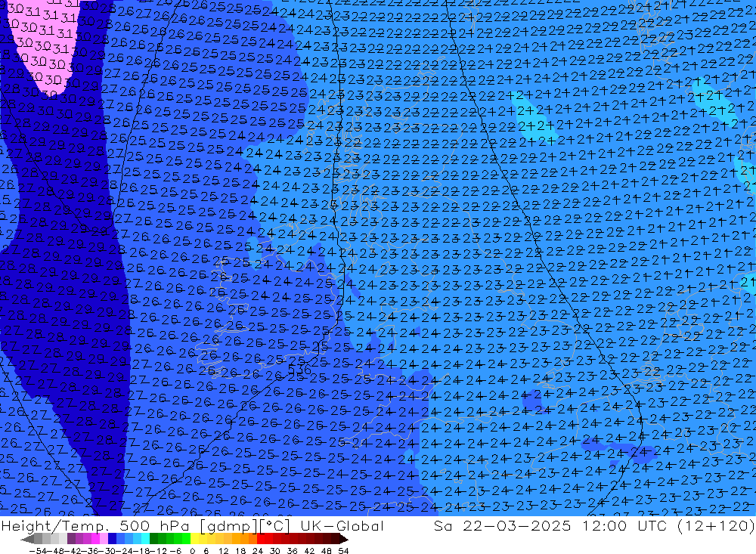Click the '[gdmp][°C]' units text

(x=245, y=525)
